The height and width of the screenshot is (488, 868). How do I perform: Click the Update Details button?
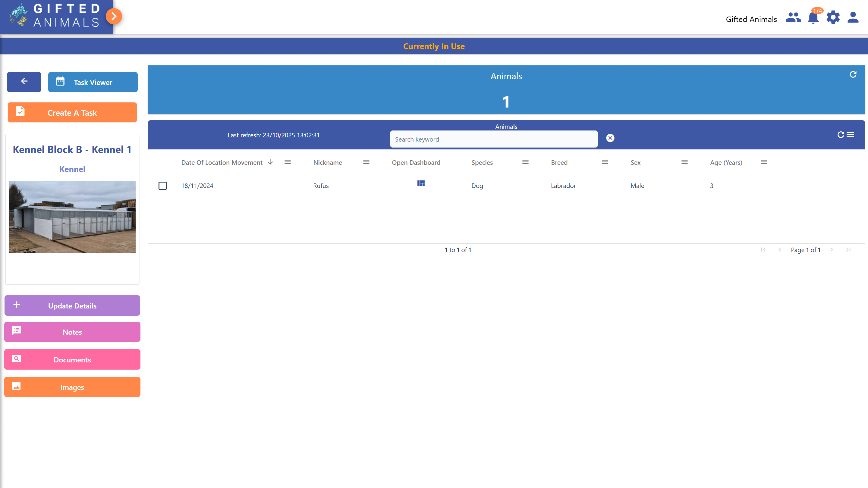pyautogui.click(x=72, y=306)
